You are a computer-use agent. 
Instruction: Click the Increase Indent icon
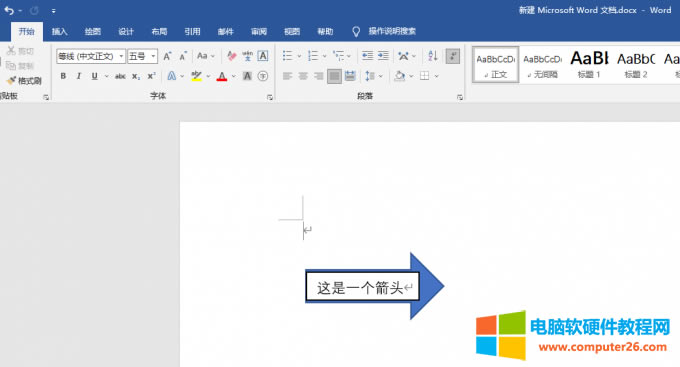[383, 56]
